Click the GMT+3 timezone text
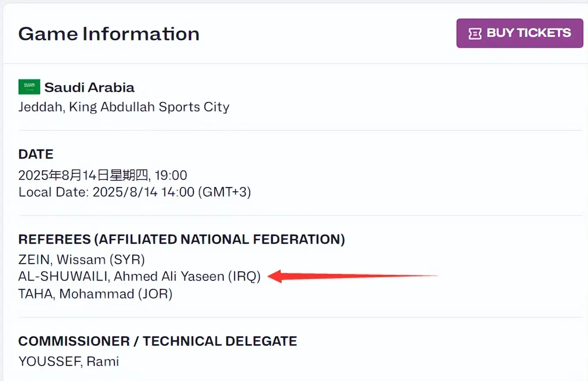588x381 pixels. (x=225, y=192)
